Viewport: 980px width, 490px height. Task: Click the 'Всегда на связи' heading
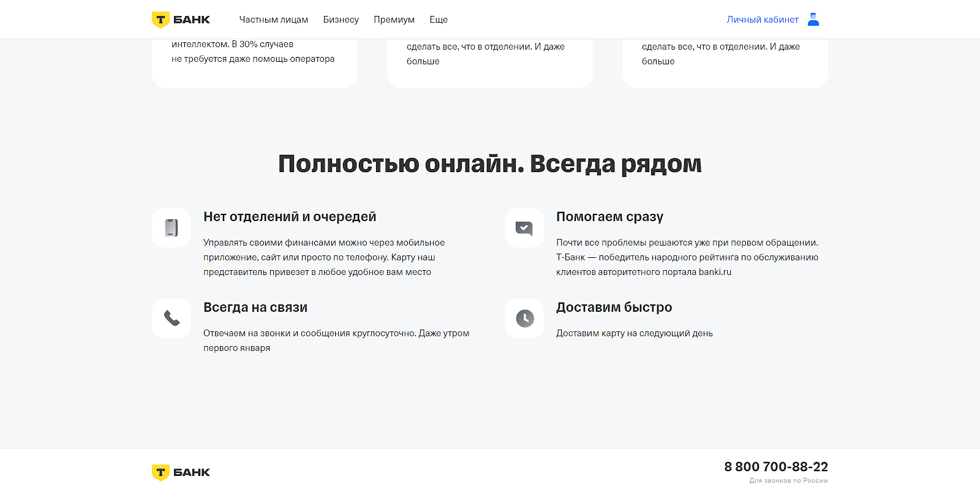[255, 307]
